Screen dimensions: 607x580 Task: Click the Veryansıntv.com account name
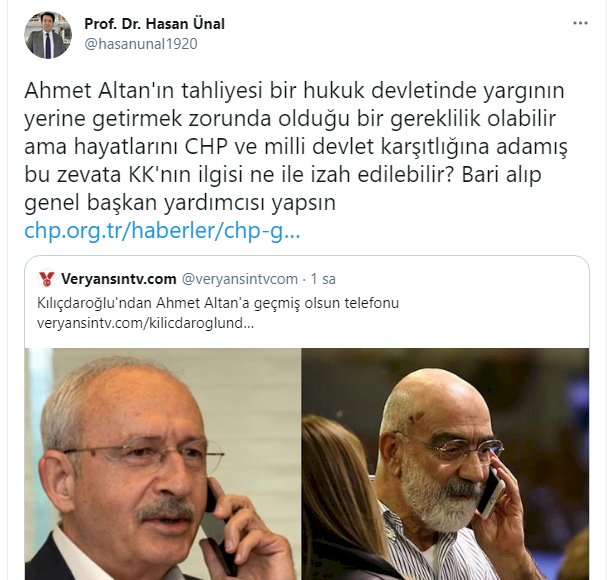[118, 279]
